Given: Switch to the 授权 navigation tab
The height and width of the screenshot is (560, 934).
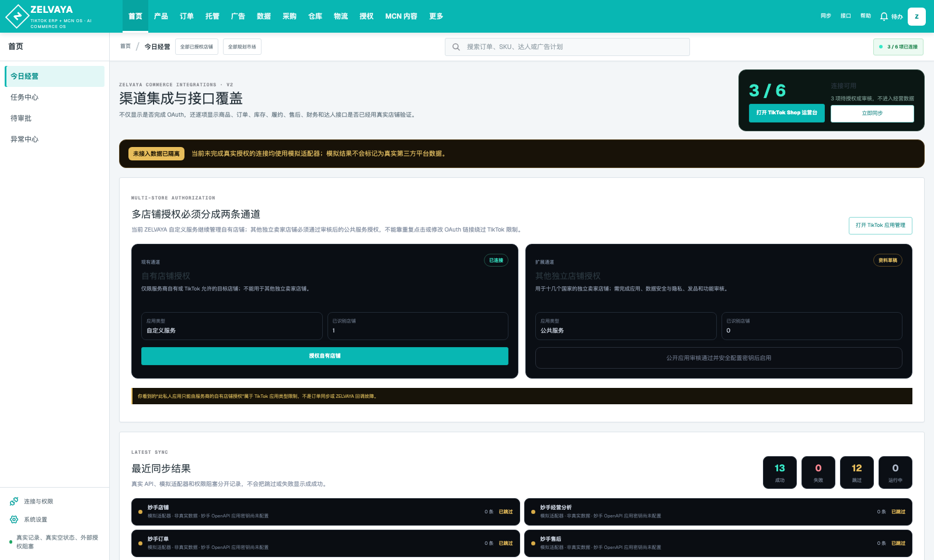Looking at the screenshot, I should click(367, 16).
